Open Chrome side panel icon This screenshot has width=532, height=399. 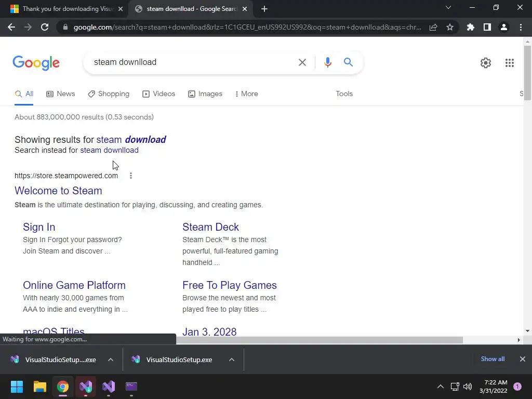487,27
